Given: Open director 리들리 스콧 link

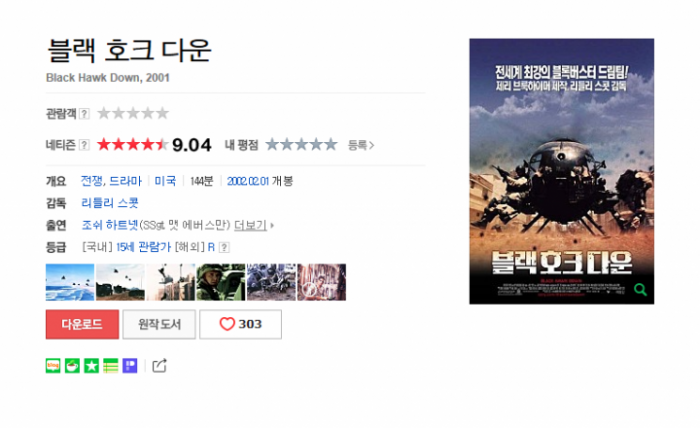Looking at the screenshot, I should coord(109,203).
